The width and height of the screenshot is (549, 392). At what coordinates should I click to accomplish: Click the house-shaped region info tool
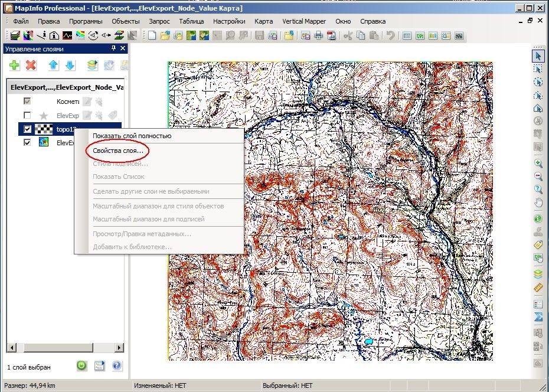(x=54, y=35)
